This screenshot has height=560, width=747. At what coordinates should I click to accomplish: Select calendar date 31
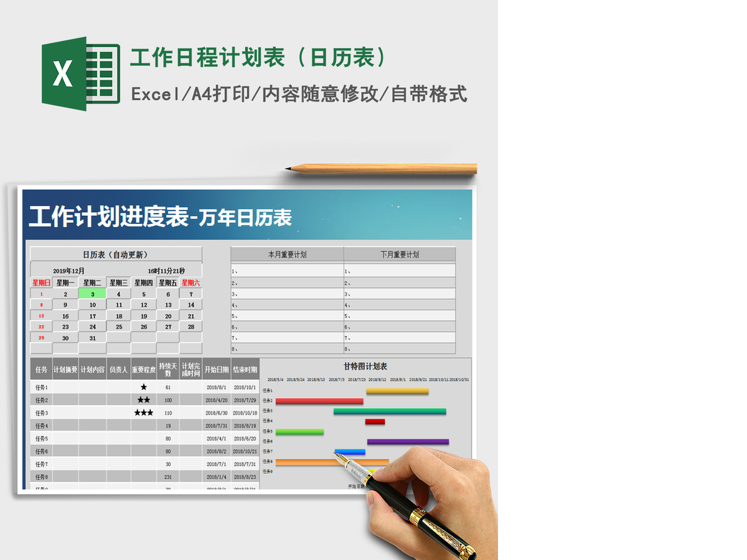pos(92,338)
